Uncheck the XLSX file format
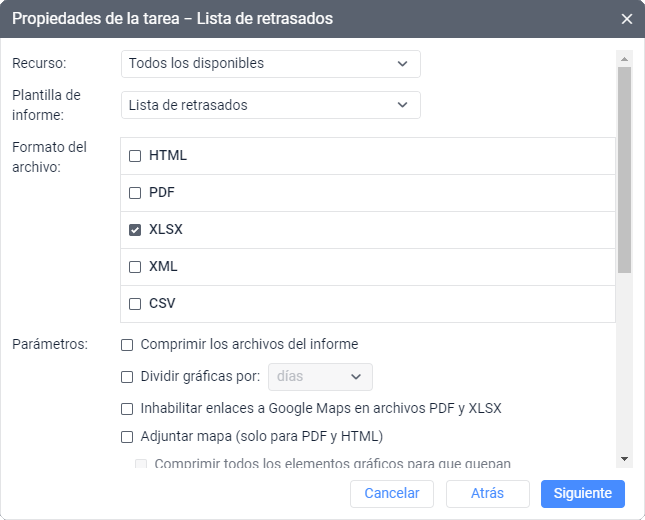 pyautogui.click(x=135, y=230)
